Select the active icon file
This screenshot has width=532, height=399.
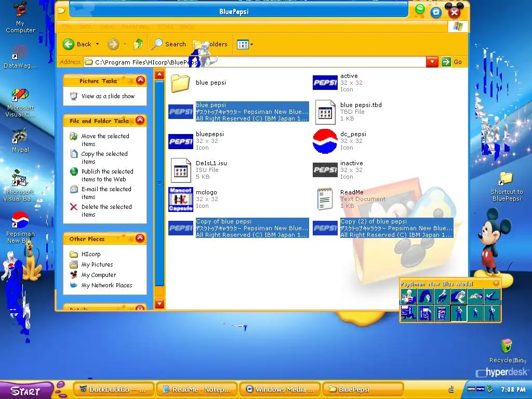[338, 83]
